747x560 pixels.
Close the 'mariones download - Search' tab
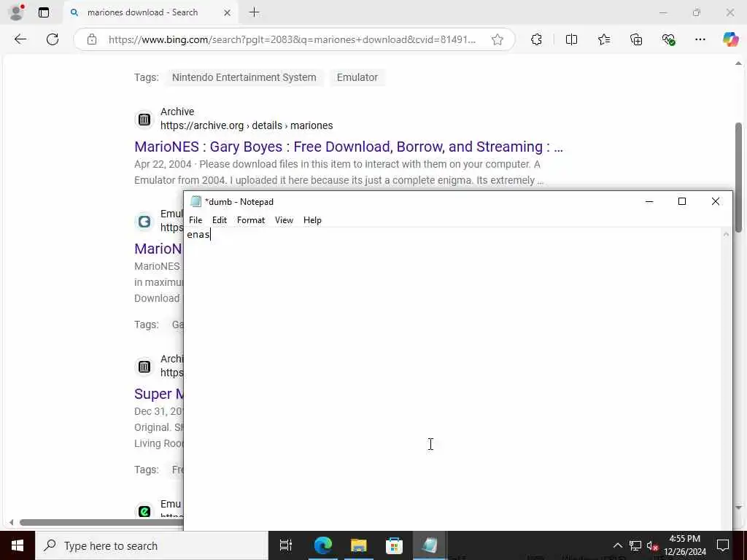pos(228,12)
